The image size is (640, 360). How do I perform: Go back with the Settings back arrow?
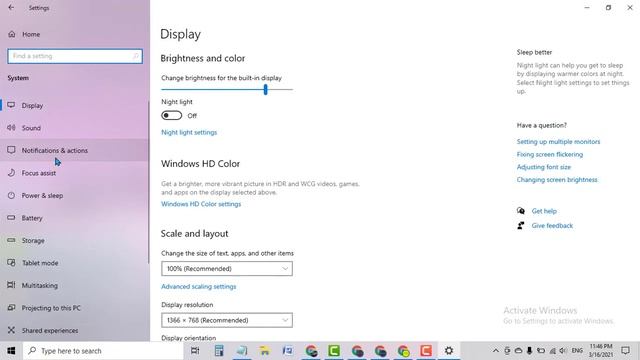[11, 7]
